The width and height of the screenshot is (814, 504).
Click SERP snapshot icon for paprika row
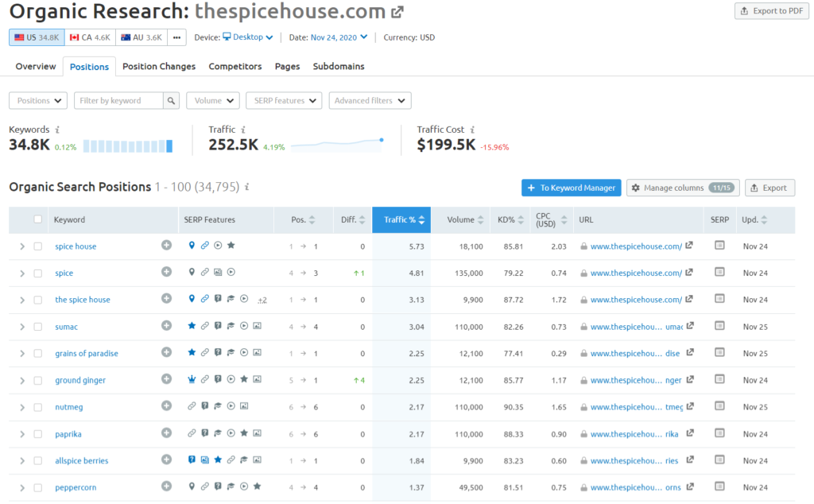pyautogui.click(x=719, y=433)
